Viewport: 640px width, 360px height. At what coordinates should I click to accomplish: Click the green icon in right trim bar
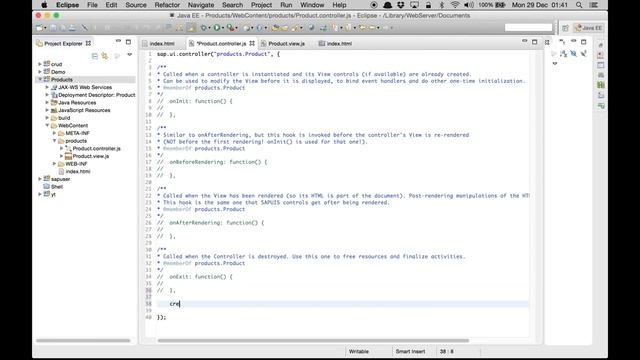600,85
